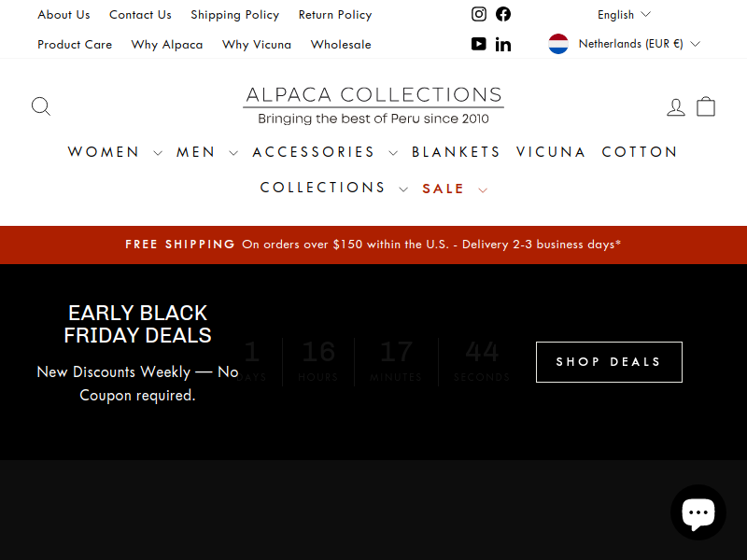Expand the English language selector
The width and height of the screenshot is (747, 560).
tap(624, 15)
